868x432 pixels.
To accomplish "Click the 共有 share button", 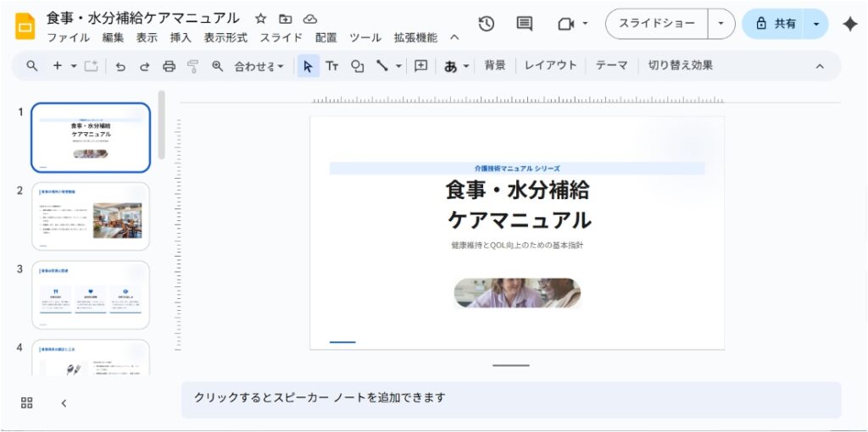I will (x=776, y=24).
